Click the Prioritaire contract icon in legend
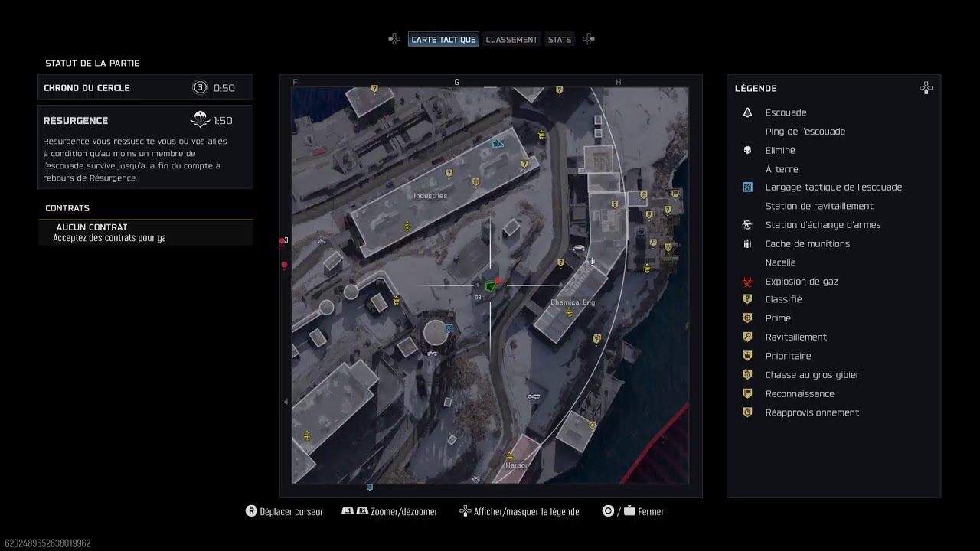This screenshot has width=980, height=551. pyautogui.click(x=747, y=356)
